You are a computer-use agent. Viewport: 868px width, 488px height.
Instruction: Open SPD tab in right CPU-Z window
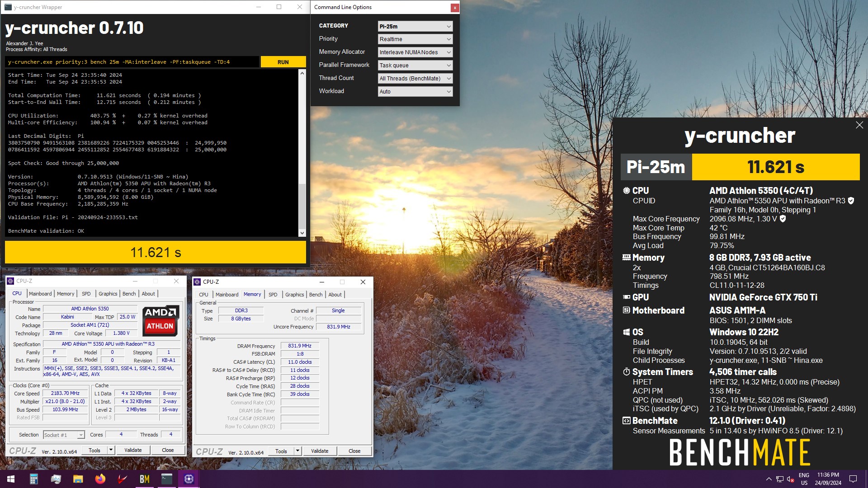point(273,295)
